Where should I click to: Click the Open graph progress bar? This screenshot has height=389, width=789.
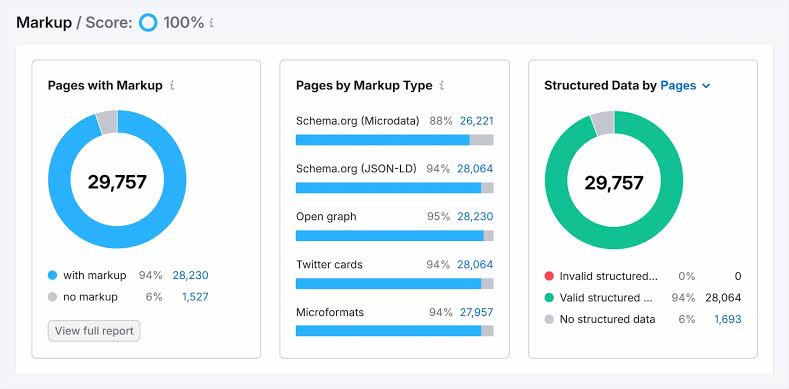click(394, 236)
